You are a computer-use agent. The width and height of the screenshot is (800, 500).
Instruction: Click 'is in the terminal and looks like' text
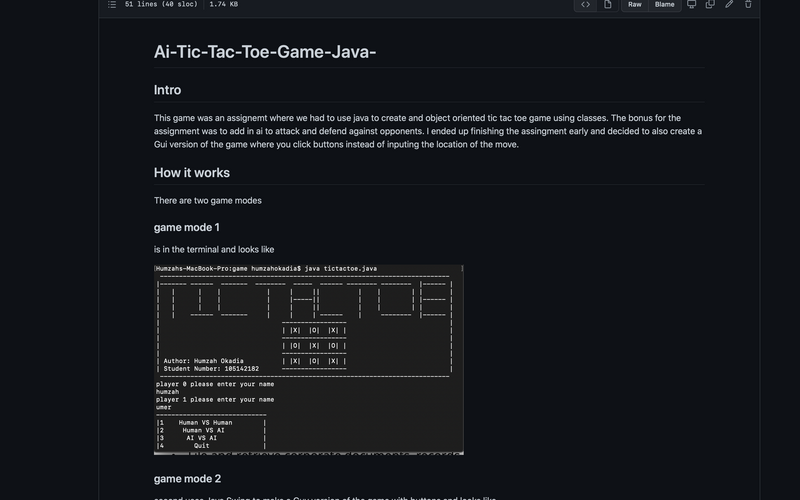[x=213, y=249]
